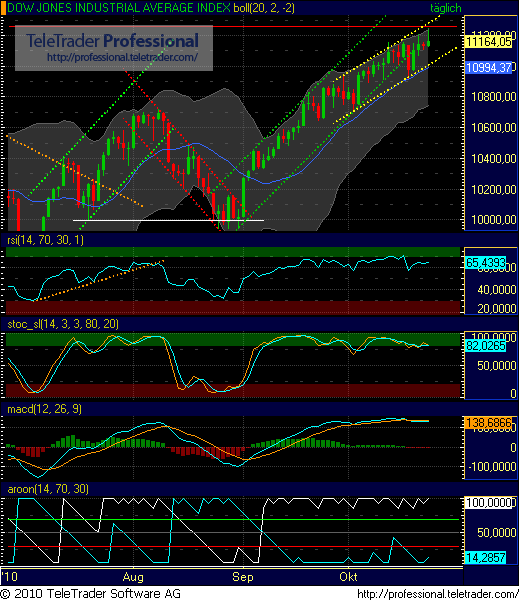Click the cyan 82,0265 stochastic value

(x=486, y=346)
